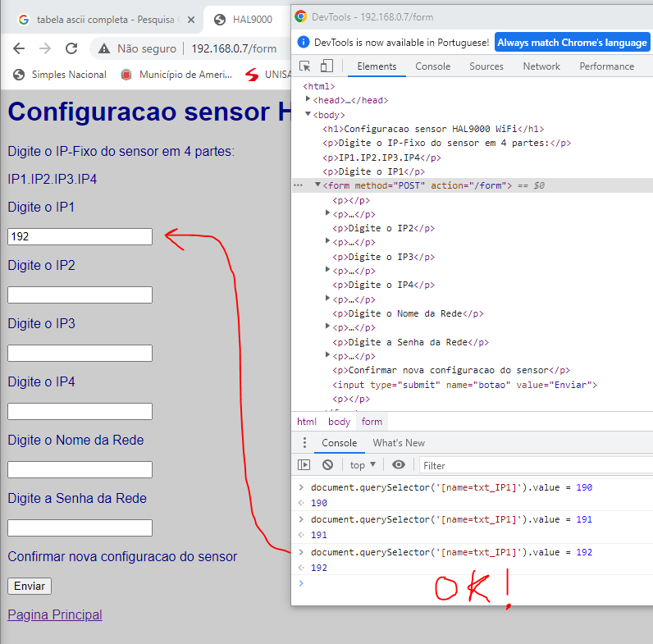Select the Console drawer tab
653x644 pixels.
click(340, 443)
